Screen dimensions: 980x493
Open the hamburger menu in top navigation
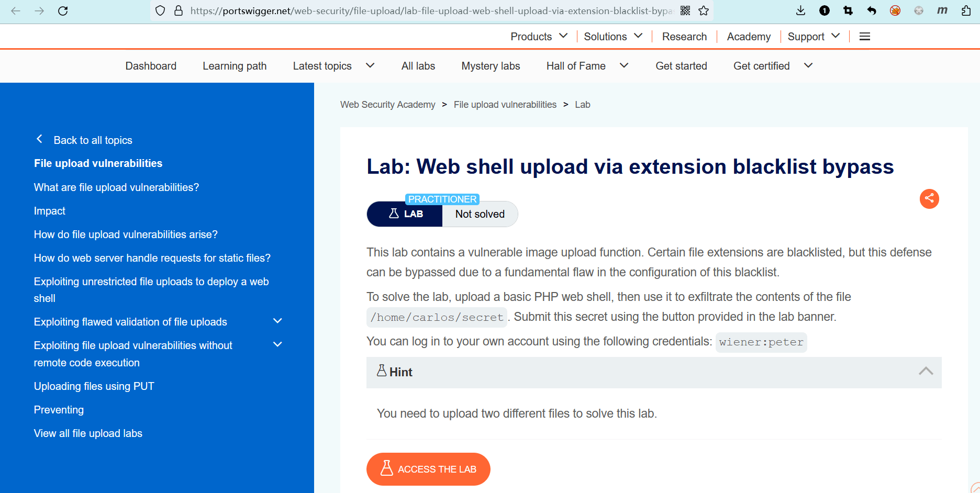(865, 36)
